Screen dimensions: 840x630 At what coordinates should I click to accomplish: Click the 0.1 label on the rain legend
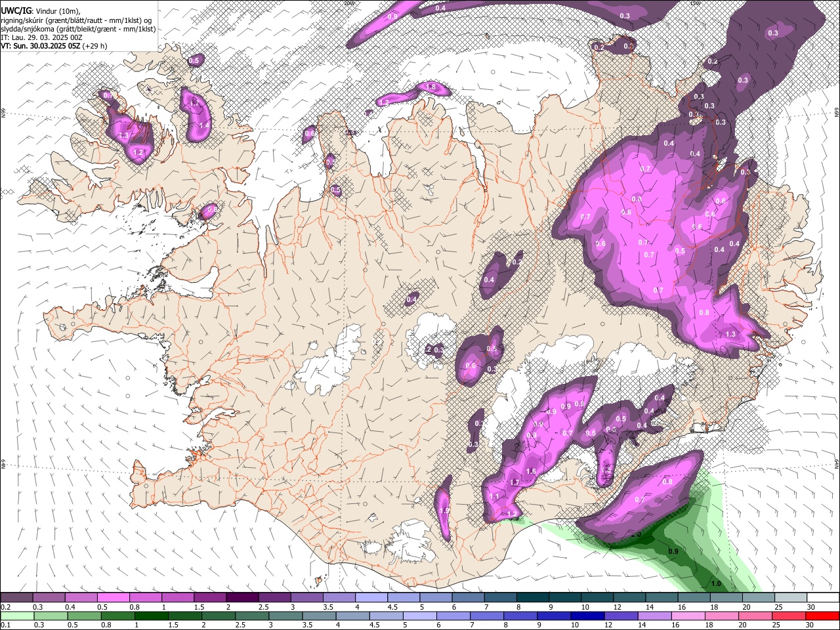5,625
